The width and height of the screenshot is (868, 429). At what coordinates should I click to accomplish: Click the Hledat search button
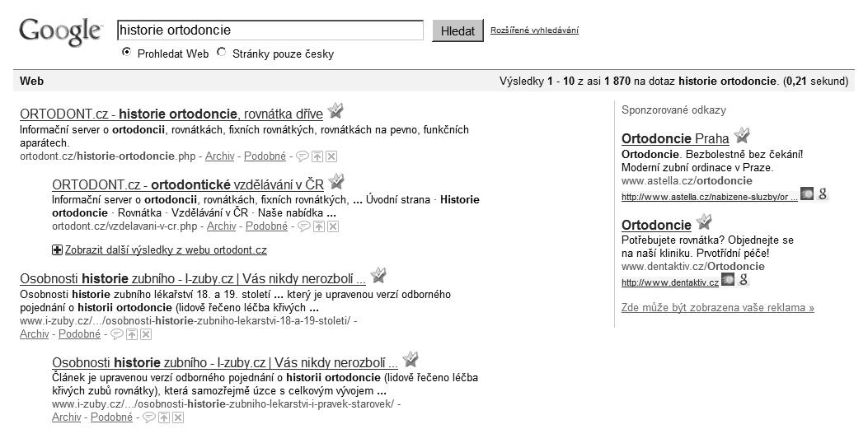pyautogui.click(x=457, y=31)
